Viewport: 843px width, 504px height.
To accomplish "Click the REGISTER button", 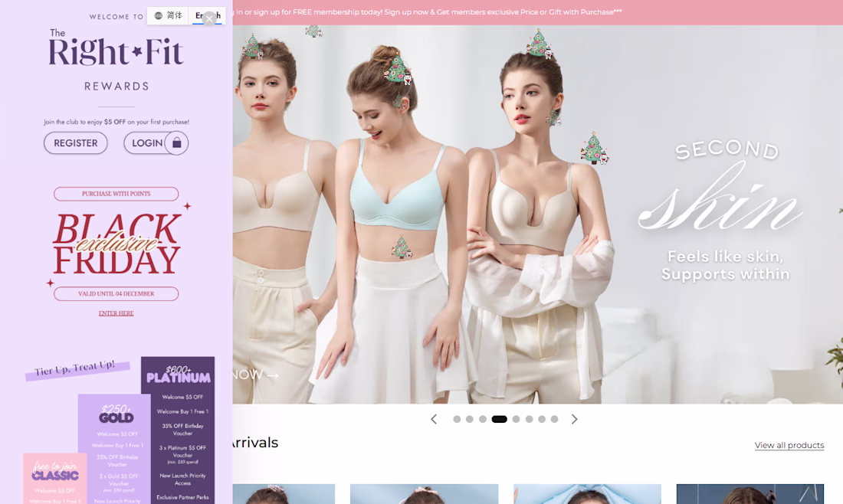I will (76, 143).
